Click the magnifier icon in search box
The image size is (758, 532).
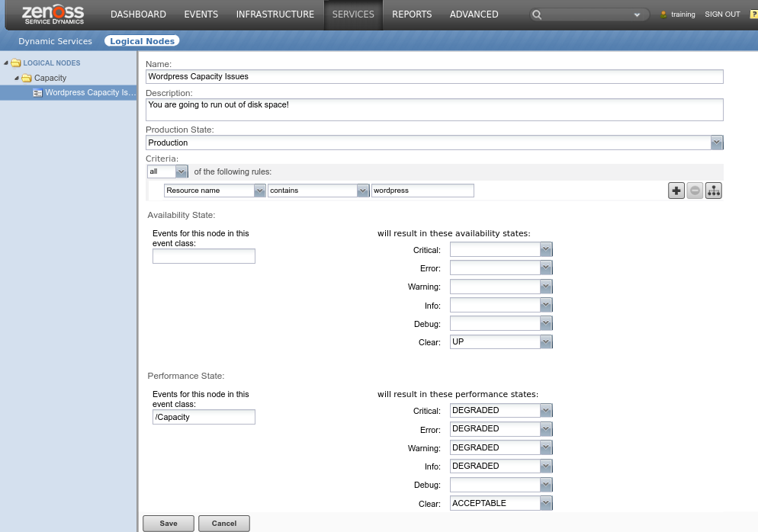coord(538,14)
